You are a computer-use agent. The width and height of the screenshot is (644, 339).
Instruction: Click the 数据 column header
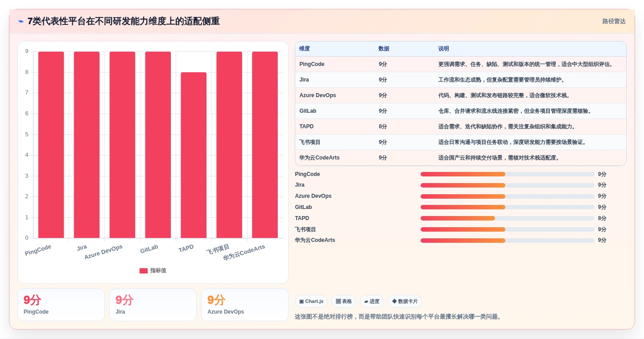[x=384, y=49]
